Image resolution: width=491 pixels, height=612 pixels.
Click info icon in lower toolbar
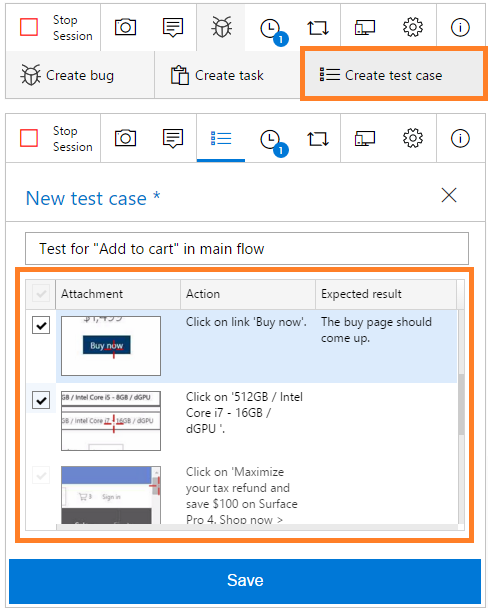pyautogui.click(x=460, y=139)
